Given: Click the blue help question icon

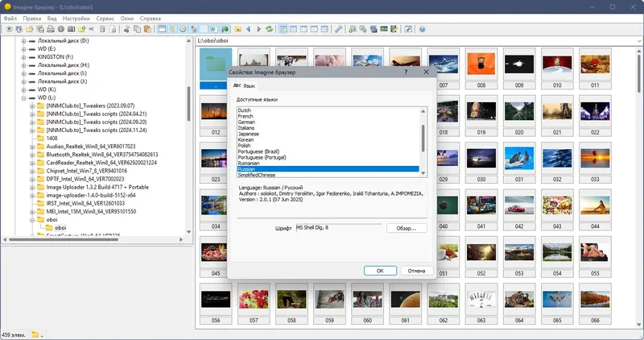Looking at the screenshot, I should [422, 29].
